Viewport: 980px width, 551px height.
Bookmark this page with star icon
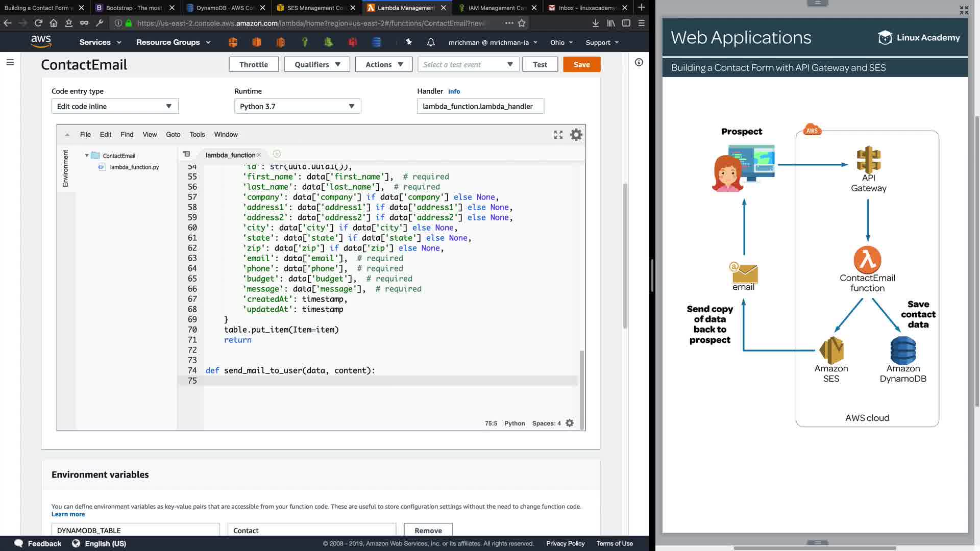point(522,23)
